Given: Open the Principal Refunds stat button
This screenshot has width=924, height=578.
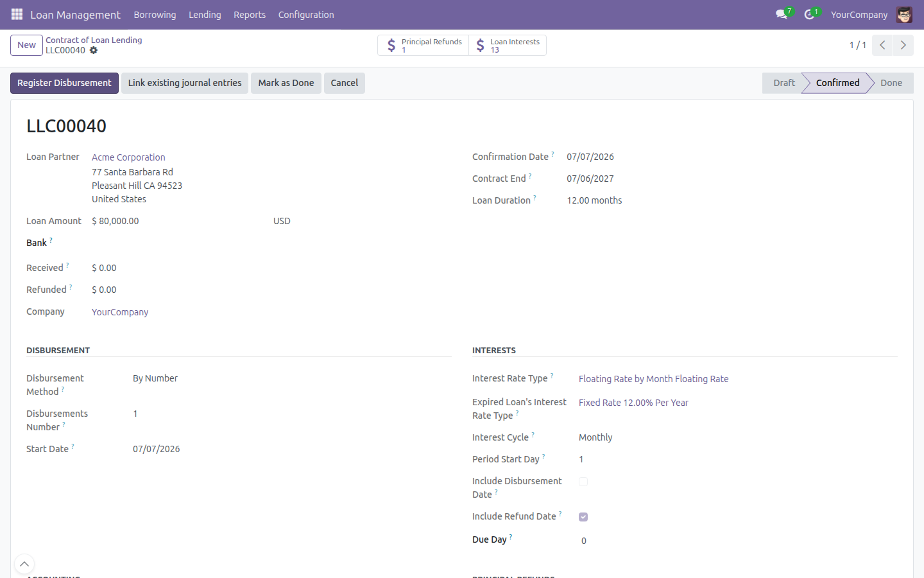Looking at the screenshot, I should pyautogui.click(x=424, y=46).
